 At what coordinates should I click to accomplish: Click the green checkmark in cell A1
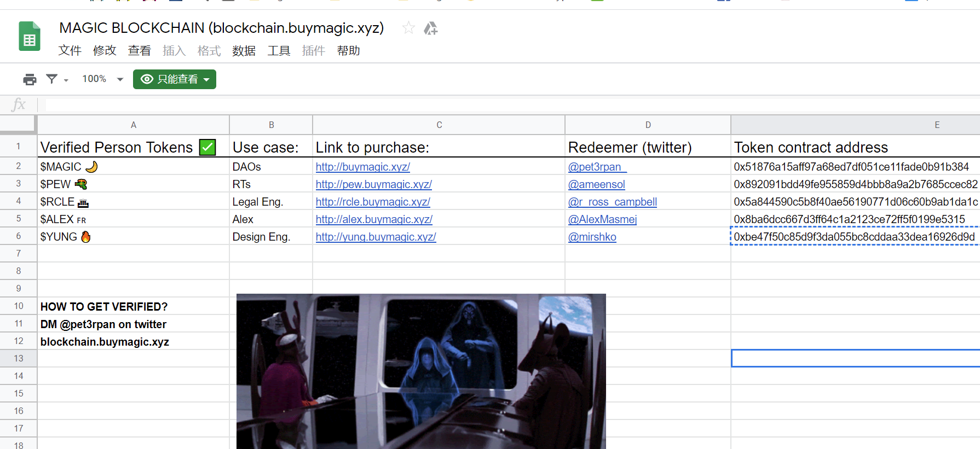click(x=207, y=147)
